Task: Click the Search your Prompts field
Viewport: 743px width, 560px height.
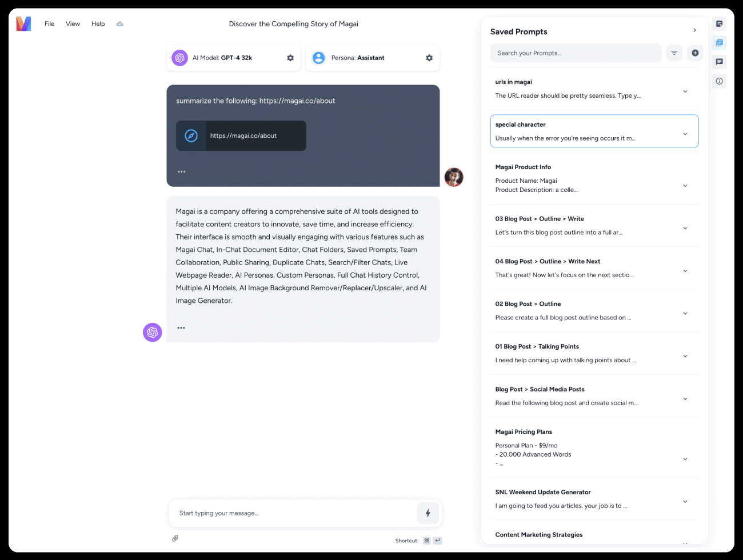Action: (576, 53)
